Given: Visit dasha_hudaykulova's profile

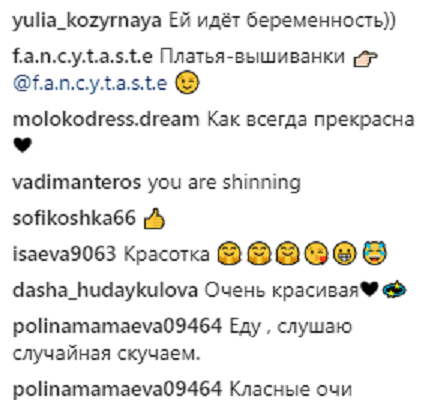Looking at the screenshot, I should point(105,291).
